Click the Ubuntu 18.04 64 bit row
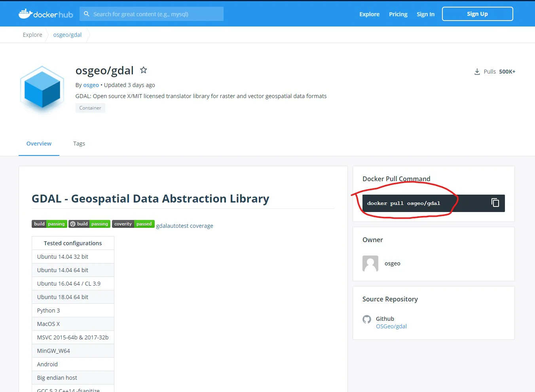 73,297
